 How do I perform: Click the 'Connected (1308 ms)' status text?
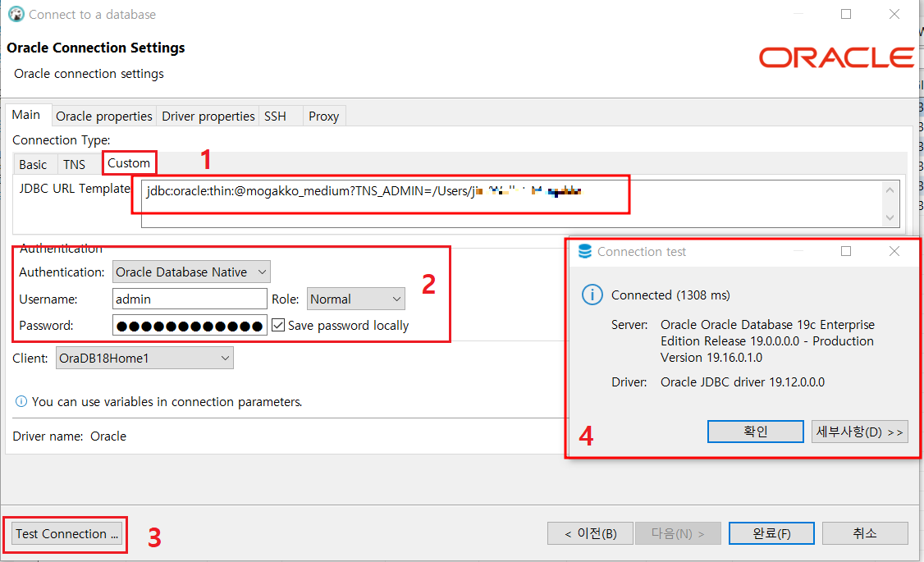(x=670, y=295)
